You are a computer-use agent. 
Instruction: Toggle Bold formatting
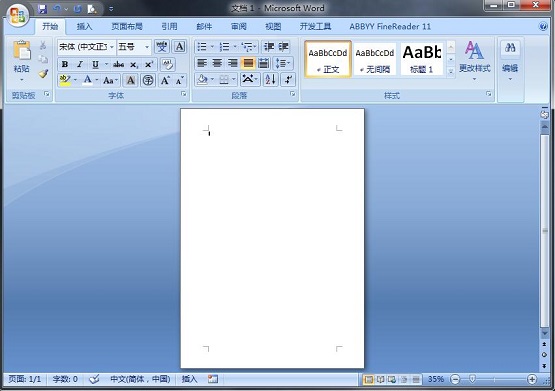[x=65, y=64]
